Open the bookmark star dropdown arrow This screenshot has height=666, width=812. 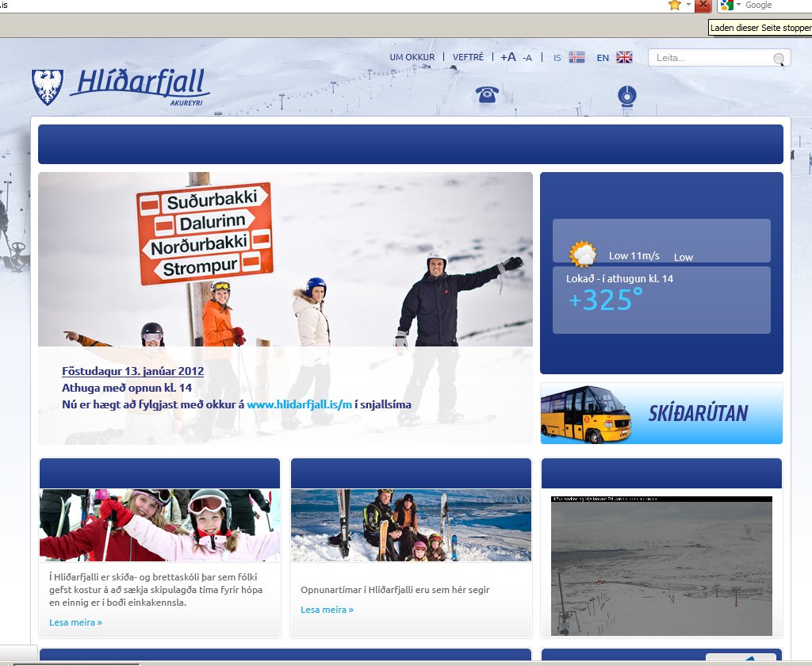coord(688,5)
